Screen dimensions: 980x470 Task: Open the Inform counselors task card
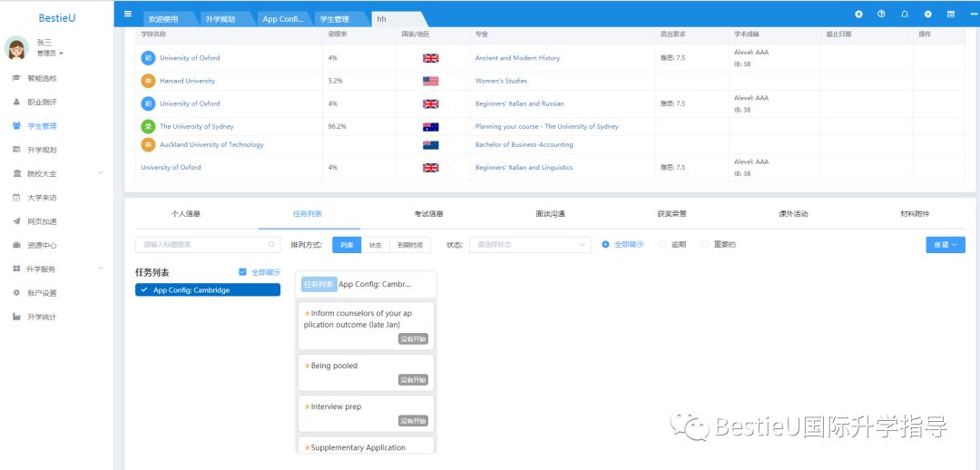pos(366,327)
